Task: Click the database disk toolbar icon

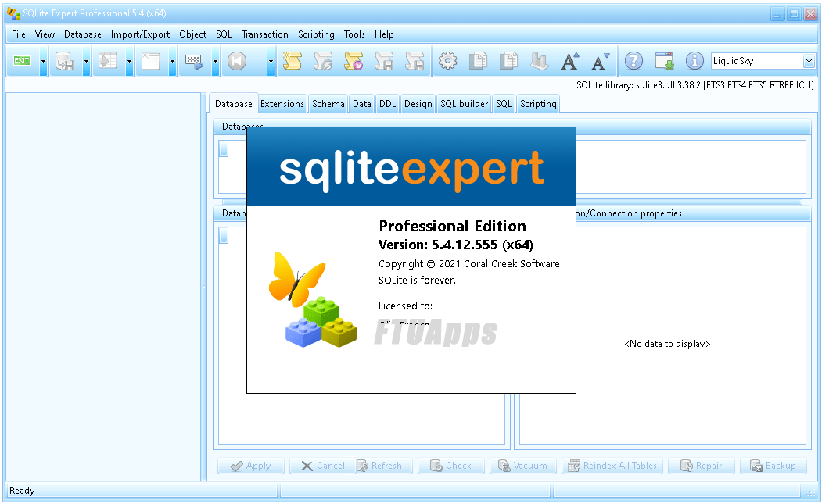Action: coord(65,61)
